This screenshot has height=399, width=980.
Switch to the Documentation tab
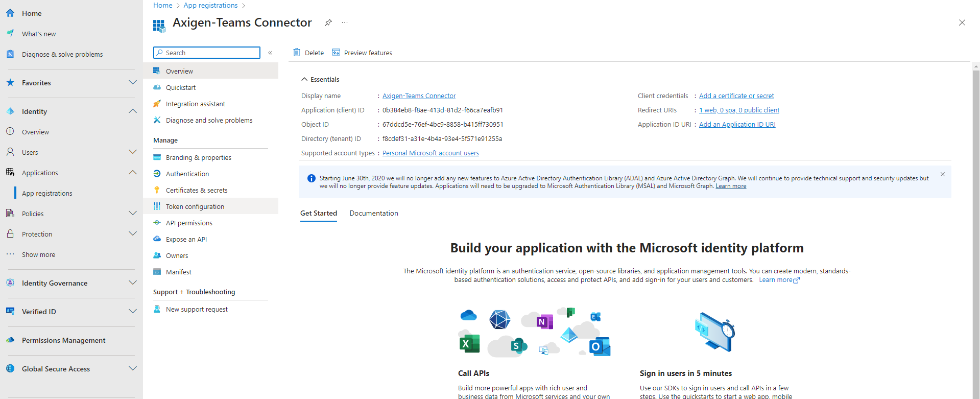[x=374, y=214]
